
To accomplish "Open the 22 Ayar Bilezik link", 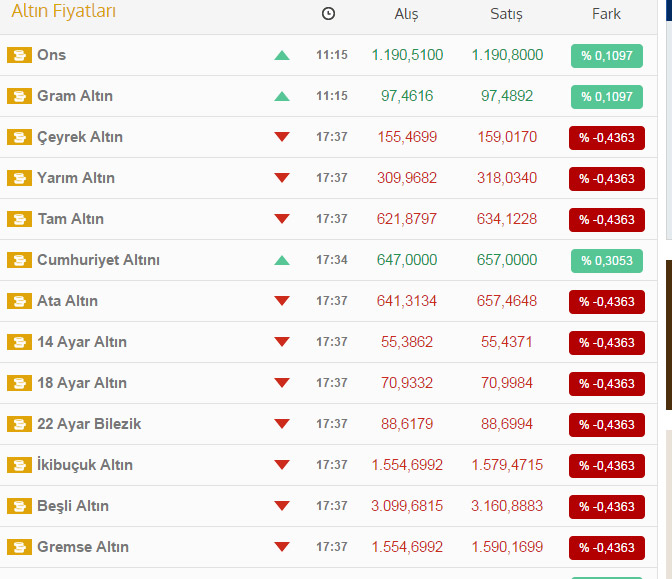I will click(89, 424).
